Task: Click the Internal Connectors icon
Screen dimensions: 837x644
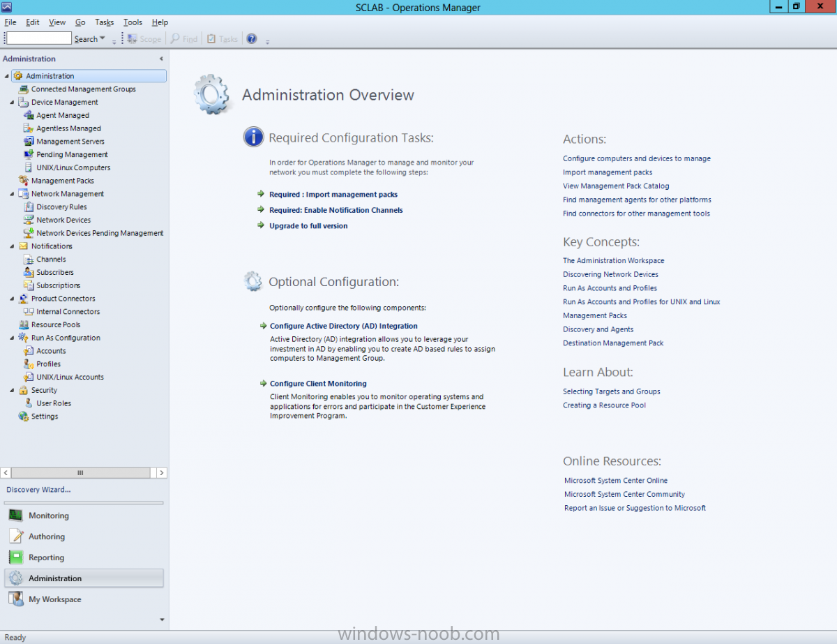Action: [29, 312]
